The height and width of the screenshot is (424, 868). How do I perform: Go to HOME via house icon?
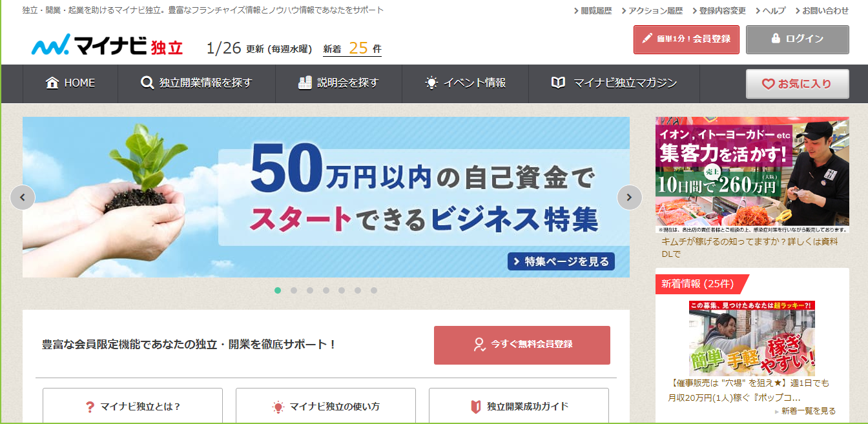(52, 83)
